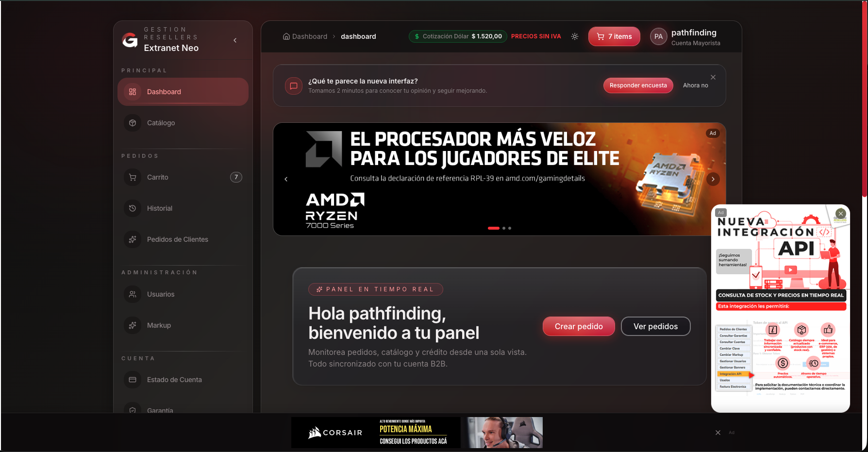Viewport: 868px width, 452px height.
Task: Click the Usuarios people icon
Action: pyautogui.click(x=133, y=294)
